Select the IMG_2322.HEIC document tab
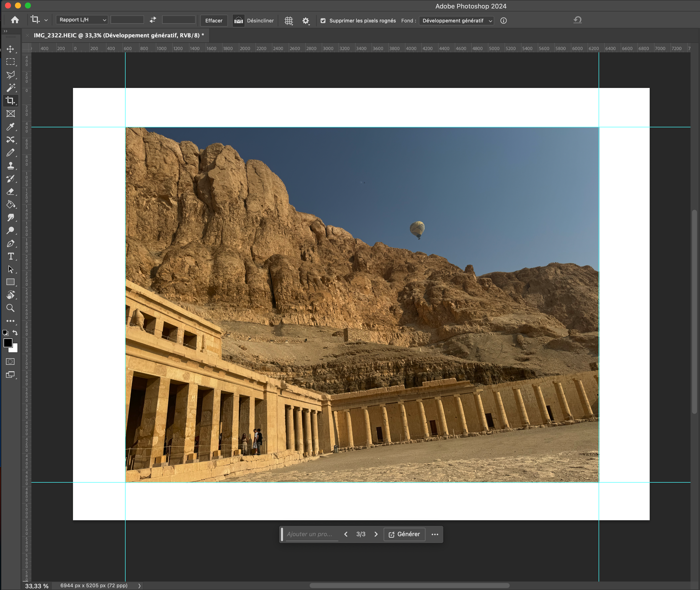The width and height of the screenshot is (700, 590). (119, 35)
